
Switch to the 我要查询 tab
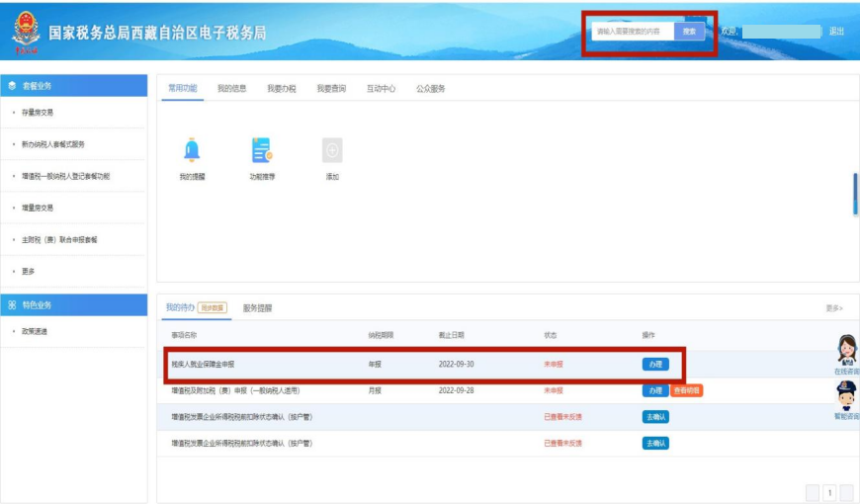click(x=331, y=89)
